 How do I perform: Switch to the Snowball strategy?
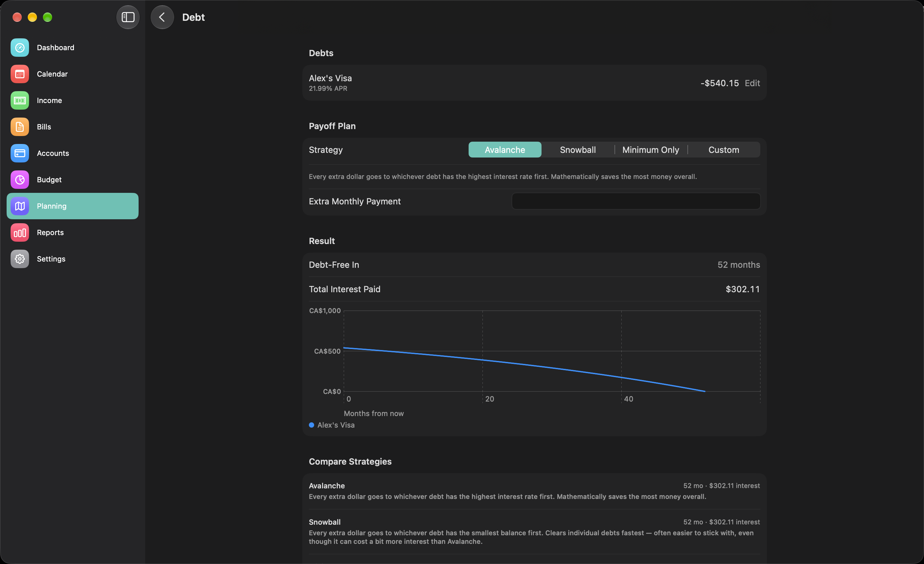click(x=577, y=150)
